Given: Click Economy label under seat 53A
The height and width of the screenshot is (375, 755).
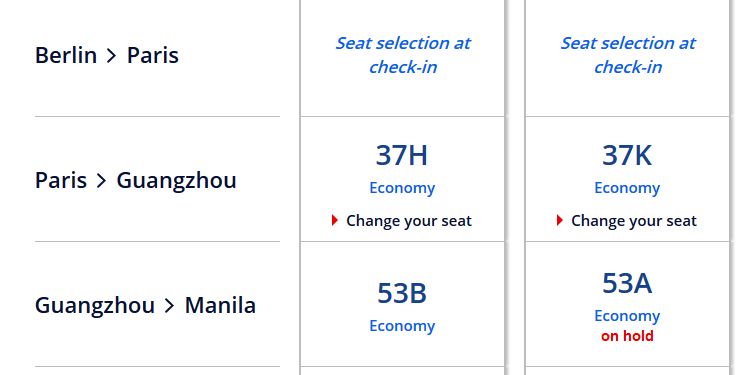Looking at the screenshot, I should point(627,316).
